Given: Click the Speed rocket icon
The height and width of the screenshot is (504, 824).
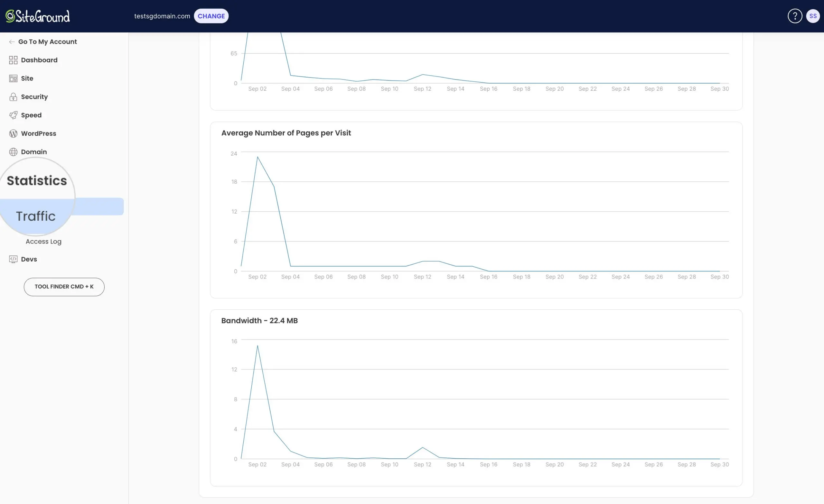Looking at the screenshot, I should pos(13,115).
